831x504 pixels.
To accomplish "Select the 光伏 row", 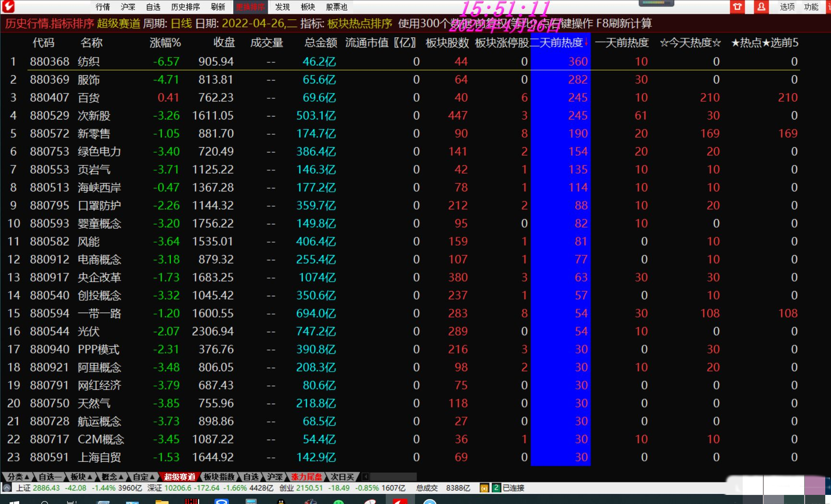I will point(89,331).
